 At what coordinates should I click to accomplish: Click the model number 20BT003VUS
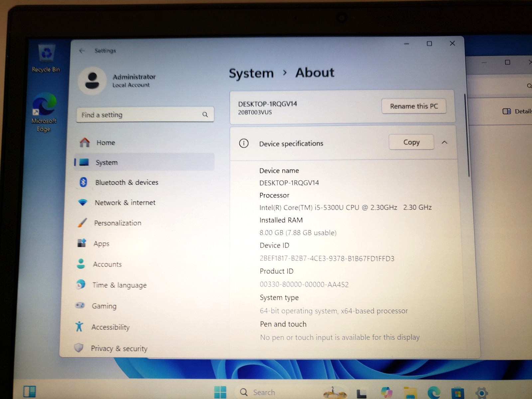[255, 112]
